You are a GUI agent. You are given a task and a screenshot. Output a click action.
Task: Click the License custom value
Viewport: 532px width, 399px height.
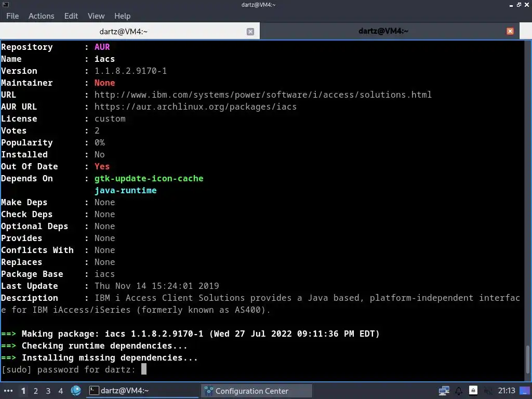(110, 118)
